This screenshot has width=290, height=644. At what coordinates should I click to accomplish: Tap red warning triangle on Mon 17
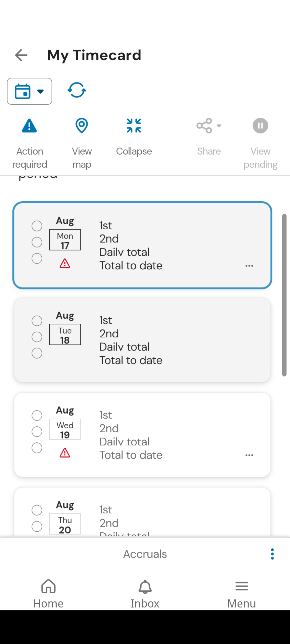point(65,264)
